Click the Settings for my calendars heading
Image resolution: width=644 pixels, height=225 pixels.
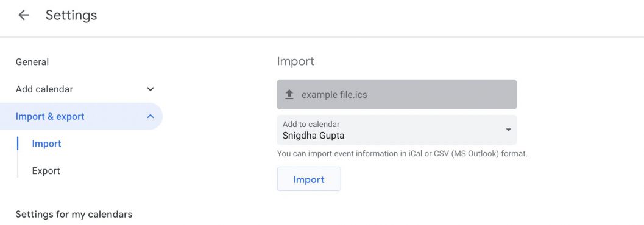(x=74, y=214)
